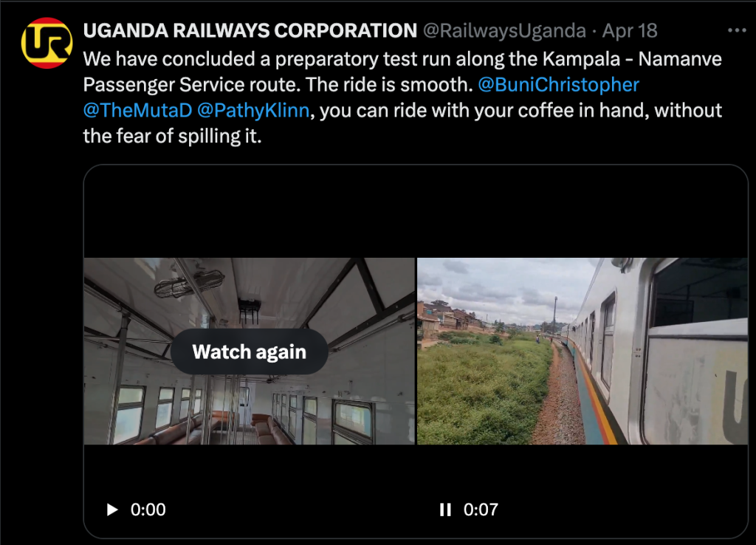Click the @RailwaysUganda handle
Screen dimensions: 756x545
[x=504, y=31]
